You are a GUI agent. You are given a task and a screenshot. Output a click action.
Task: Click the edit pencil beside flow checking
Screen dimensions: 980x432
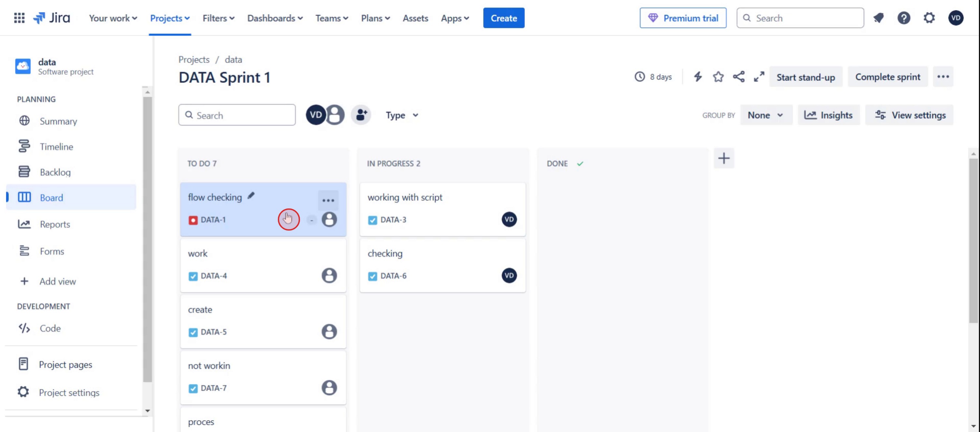coord(251,196)
